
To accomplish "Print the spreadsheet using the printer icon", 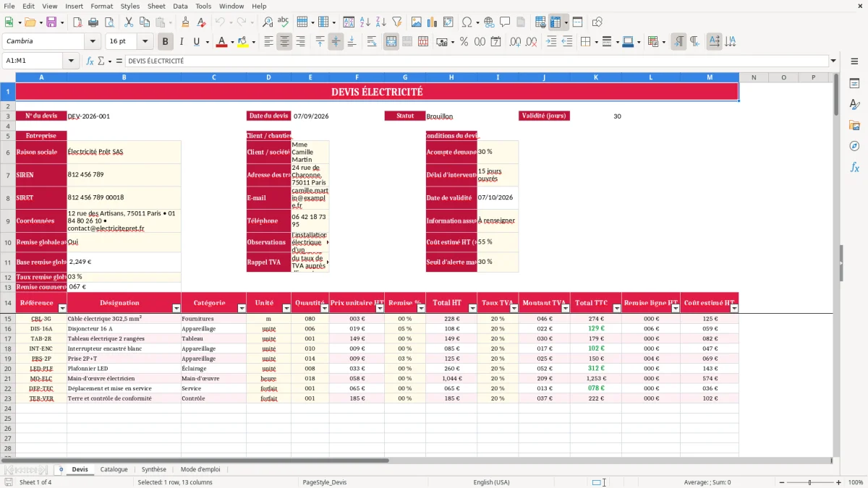I will pyautogui.click(x=93, y=22).
